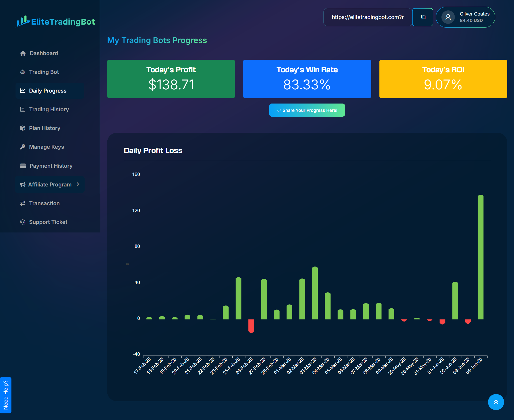514x420 pixels.
Task: Click the copy referral link icon
Action: pos(423,17)
